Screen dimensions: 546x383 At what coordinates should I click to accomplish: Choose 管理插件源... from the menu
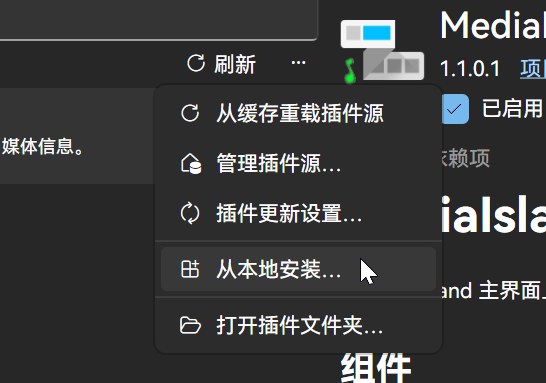[x=298, y=163]
